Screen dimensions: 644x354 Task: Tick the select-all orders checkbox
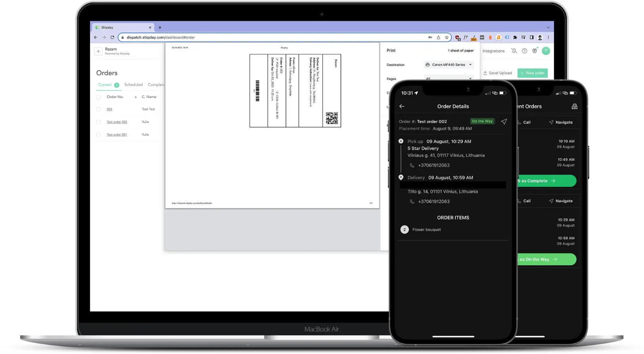(x=99, y=97)
